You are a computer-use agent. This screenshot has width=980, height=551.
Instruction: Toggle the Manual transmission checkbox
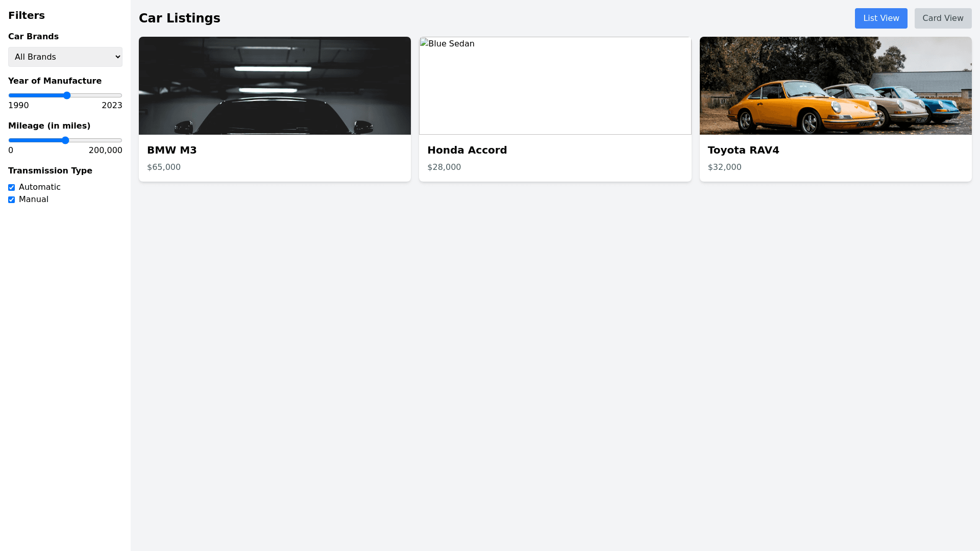coord(11,199)
